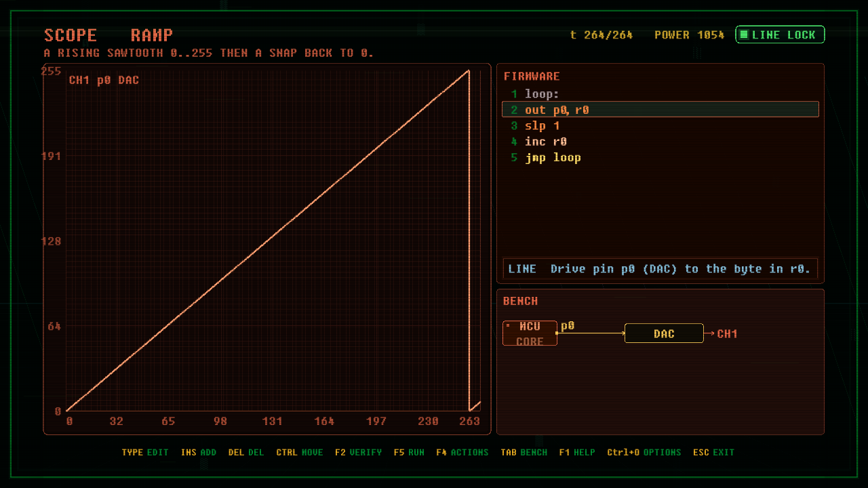The image size is (868, 488).
Task: Click the puzzle description about rising sawtooth
Action: [209, 53]
